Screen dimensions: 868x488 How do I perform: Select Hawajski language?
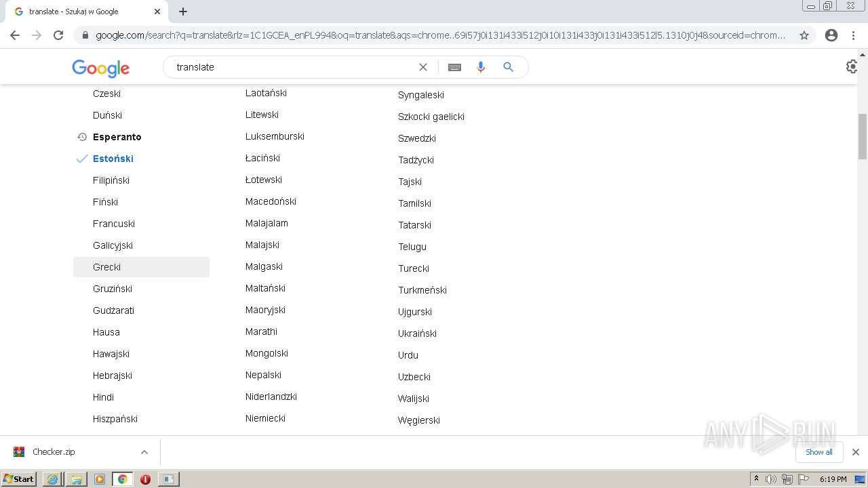pyautogui.click(x=111, y=354)
